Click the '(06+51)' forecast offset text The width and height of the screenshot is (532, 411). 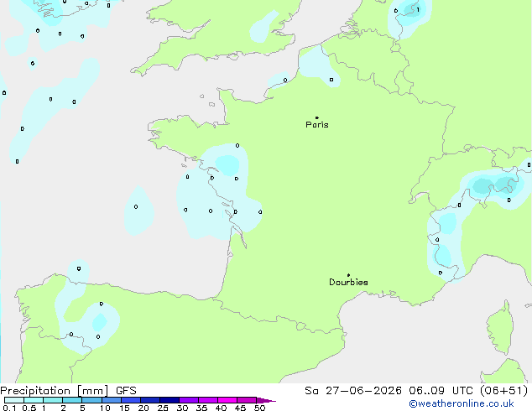[x=503, y=391]
